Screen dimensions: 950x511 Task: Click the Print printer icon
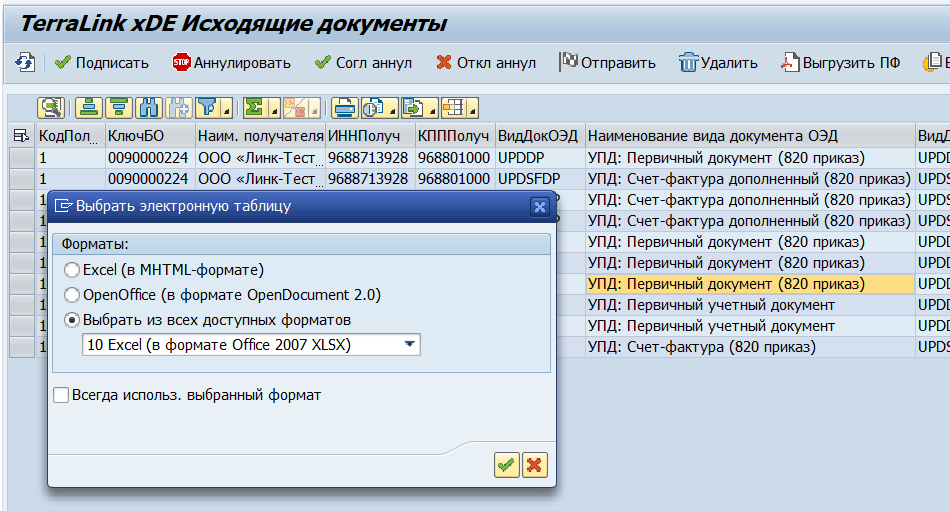point(344,107)
